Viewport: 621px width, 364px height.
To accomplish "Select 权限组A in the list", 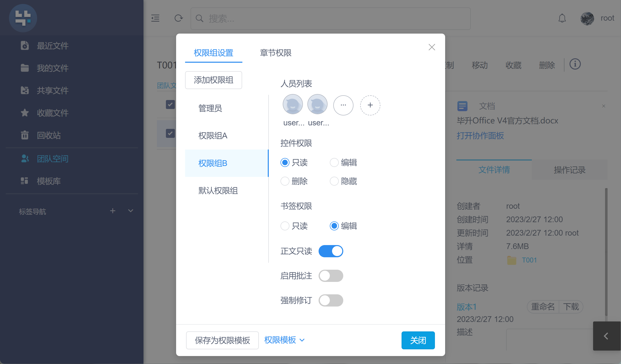I will 226,136.
